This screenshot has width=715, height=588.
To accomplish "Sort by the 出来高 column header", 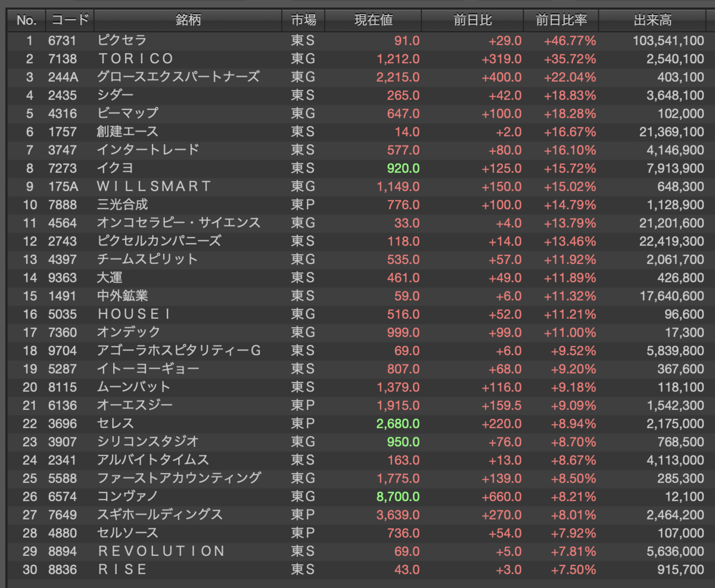I will click(652, 20).
